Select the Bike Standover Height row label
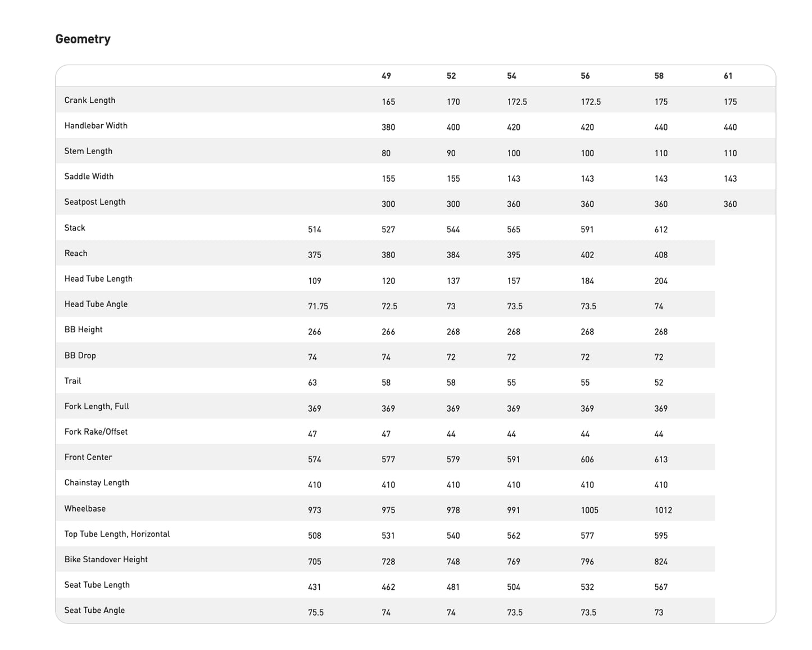The width and height of the screenshot is (812, 650). click(106, 559)
